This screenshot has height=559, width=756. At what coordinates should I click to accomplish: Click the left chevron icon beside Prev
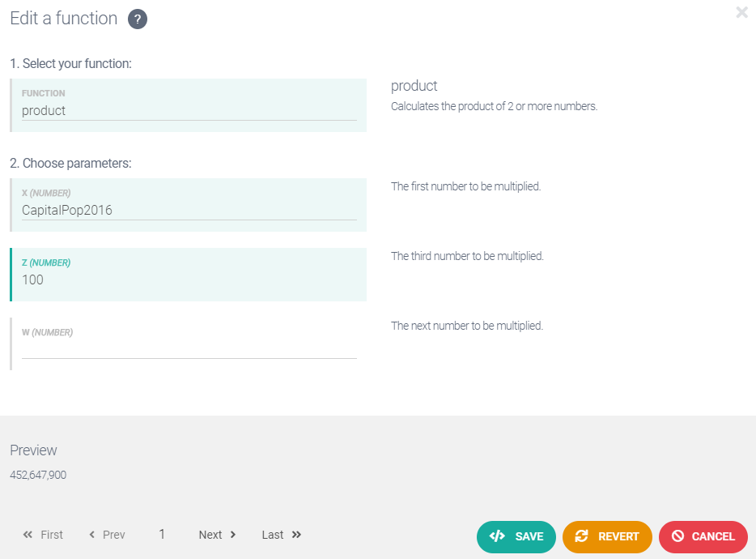[x=92, y=535]
